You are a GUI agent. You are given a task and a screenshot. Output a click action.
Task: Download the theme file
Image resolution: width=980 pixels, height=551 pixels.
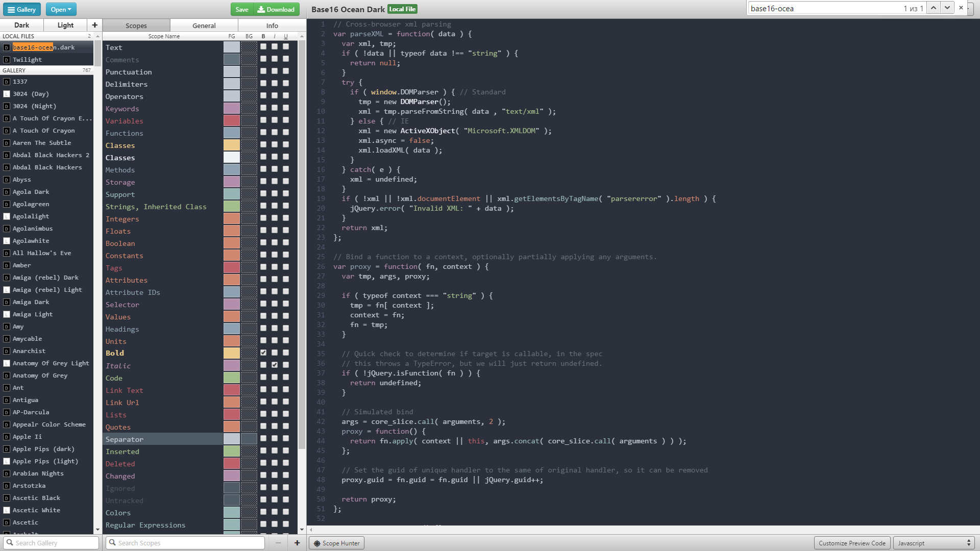pyautogui.click(x=276, y=9)
